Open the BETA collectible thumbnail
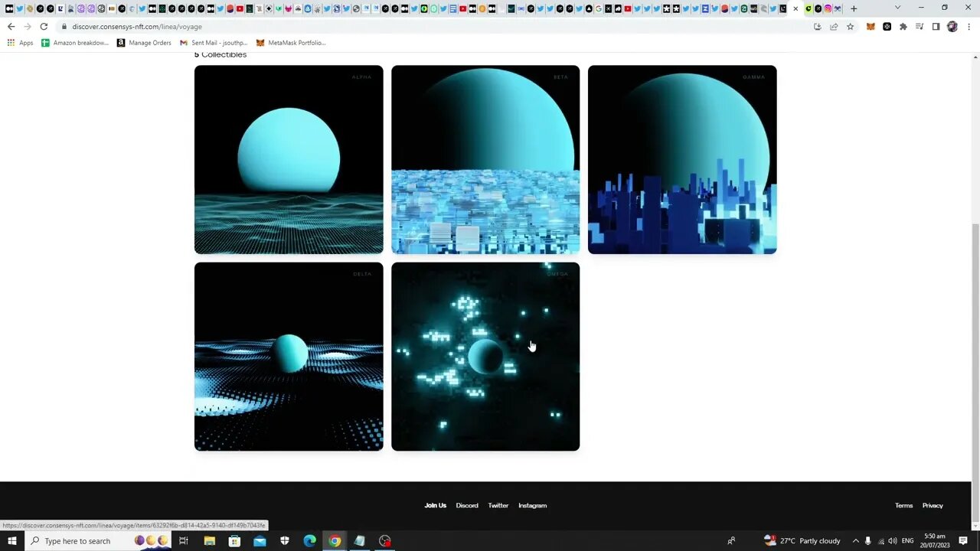 coord(485,159)
